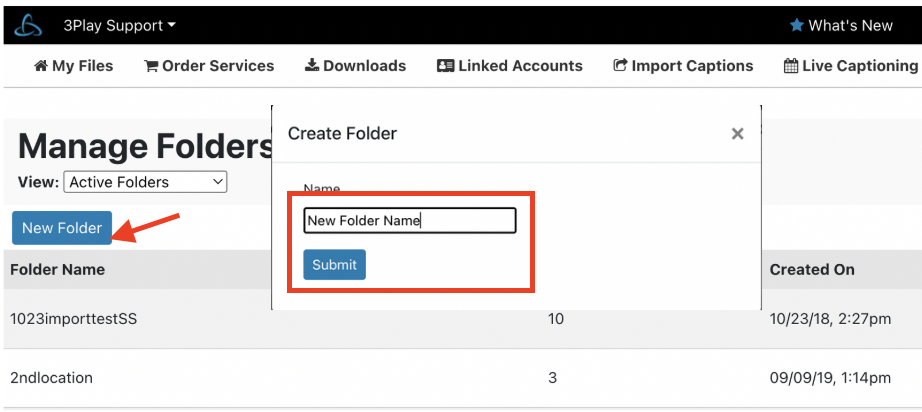Viewport: 922px width, 412px height.
Task: Open the 3Play Support account dropdown
Action: (119, 25)
